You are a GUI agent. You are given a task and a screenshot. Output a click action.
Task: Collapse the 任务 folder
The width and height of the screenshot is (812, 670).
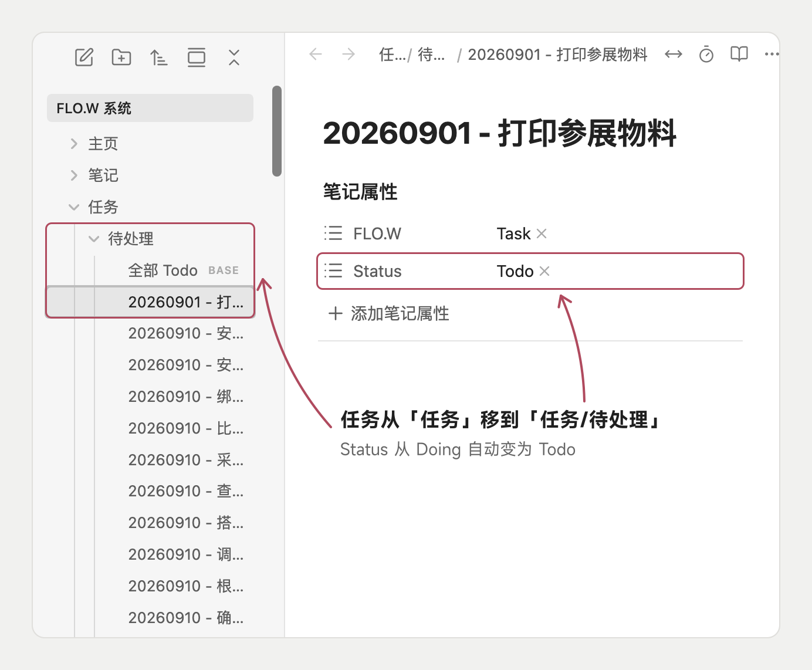pos(74,207)
